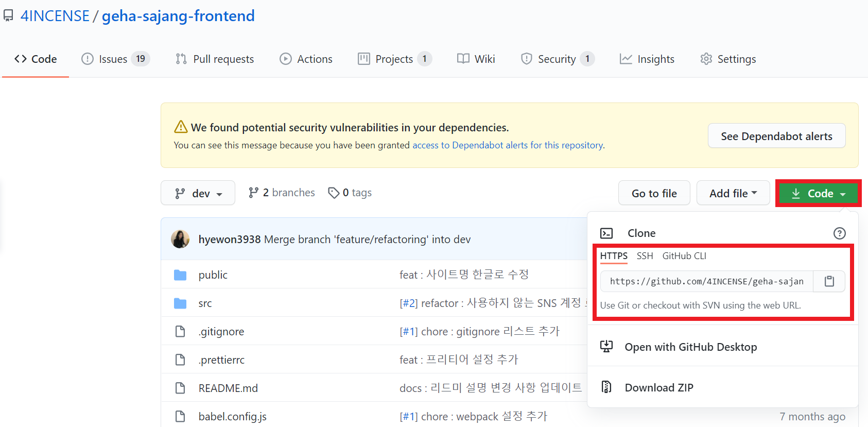This screenshot has width=868, height=427.
Task: Click the Go to file button
Action: 654,193
